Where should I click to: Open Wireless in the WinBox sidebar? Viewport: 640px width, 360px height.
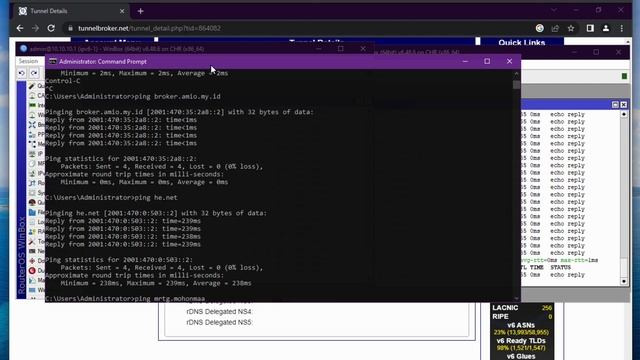coord(36,115)
